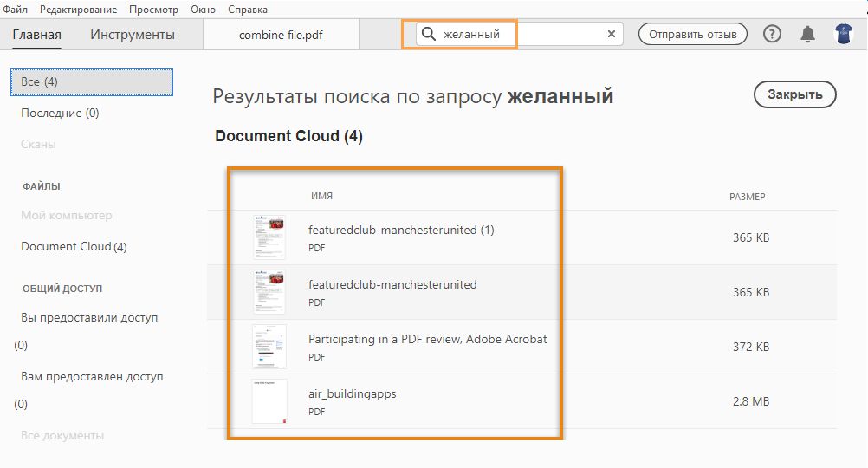Select Participating in a PDF review, Adobe Acrobat
The width and height of the screenshot is (868, 468).
(427, 339)
